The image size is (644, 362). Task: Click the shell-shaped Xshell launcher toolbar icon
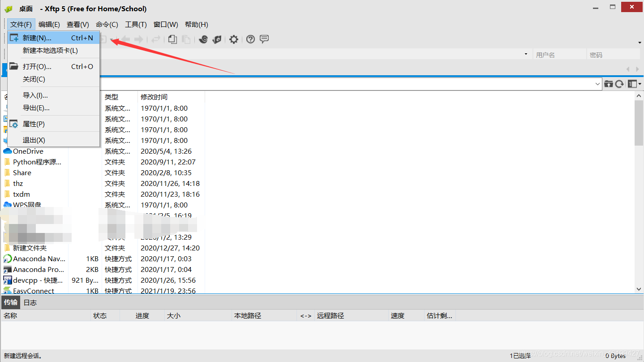pos(203,39)
